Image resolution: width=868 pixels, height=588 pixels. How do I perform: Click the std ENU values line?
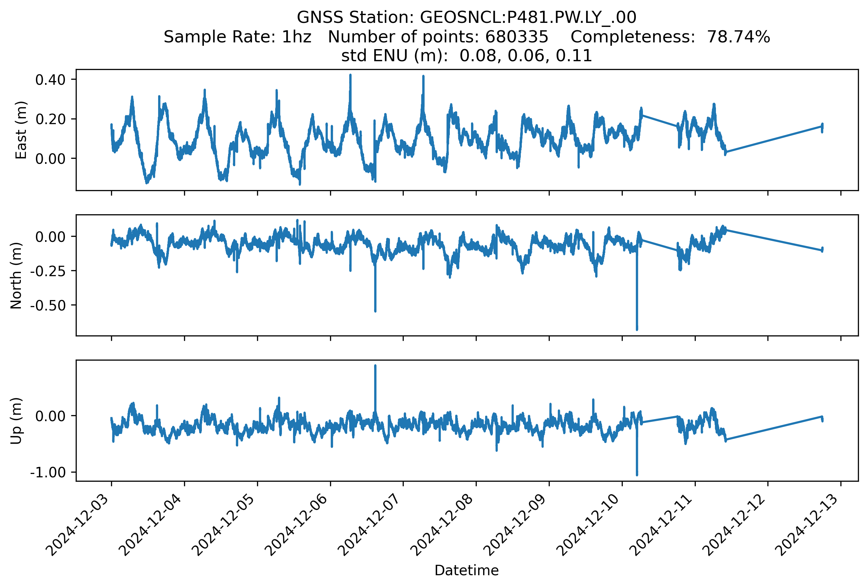coord(467,56)
